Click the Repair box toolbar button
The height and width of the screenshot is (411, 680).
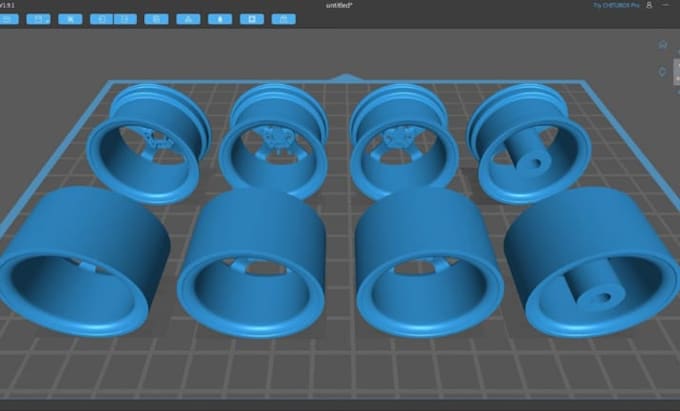point(284,19)
